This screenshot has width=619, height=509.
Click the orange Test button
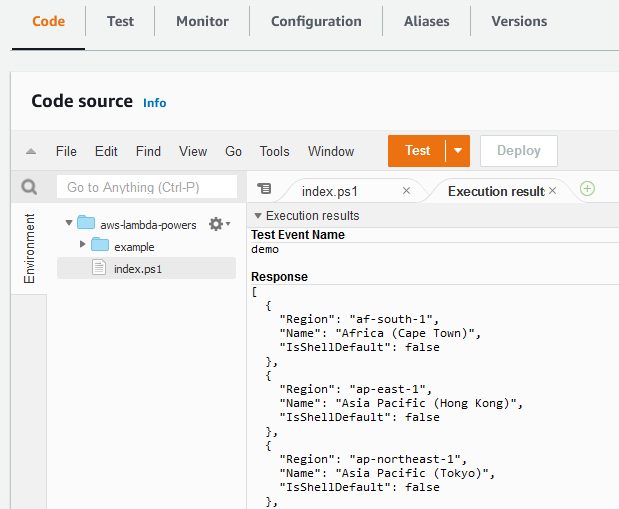point(417,151)
